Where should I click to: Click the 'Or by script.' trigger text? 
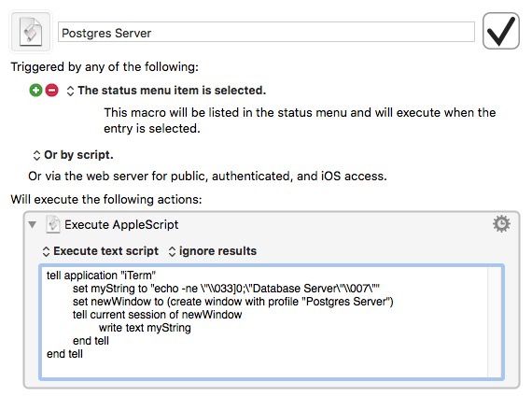pos(78,155)
